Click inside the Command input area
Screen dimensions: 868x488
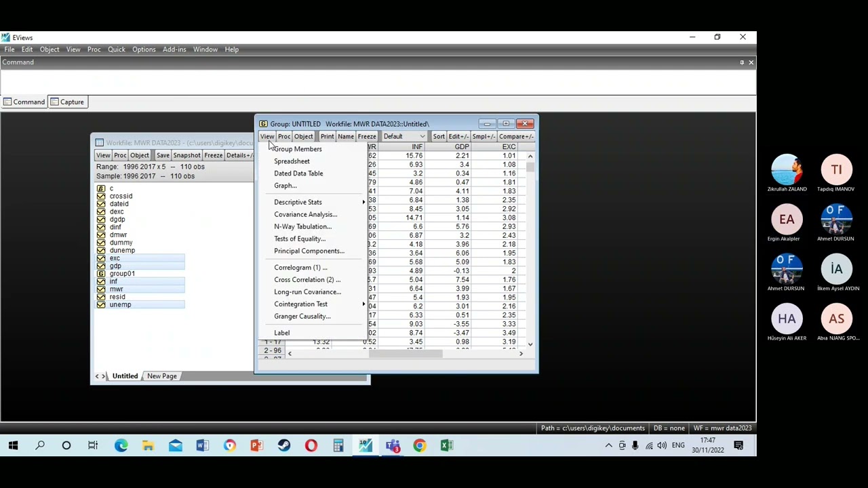pos(378,81)
